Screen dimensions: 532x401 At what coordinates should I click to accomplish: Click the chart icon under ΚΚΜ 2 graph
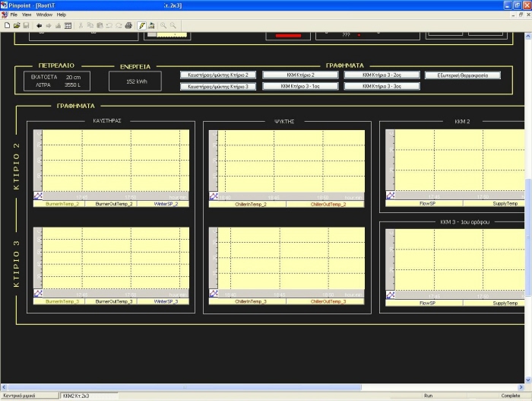coord(391,196)
